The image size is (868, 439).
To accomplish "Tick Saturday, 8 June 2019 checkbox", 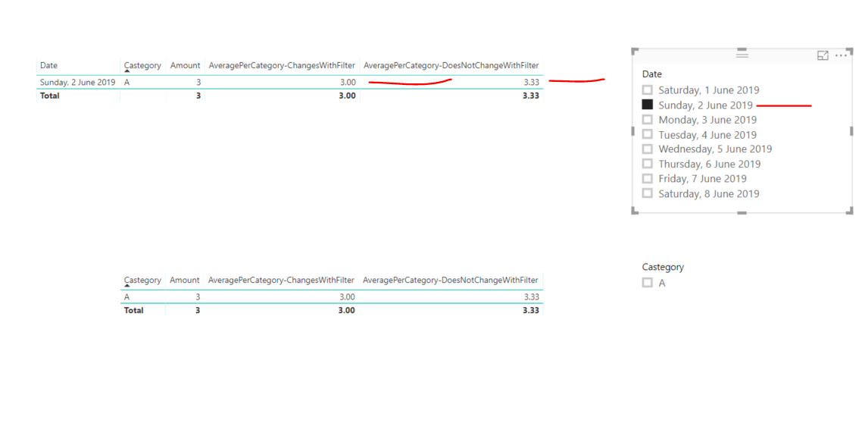I will [x=647, y=193].
